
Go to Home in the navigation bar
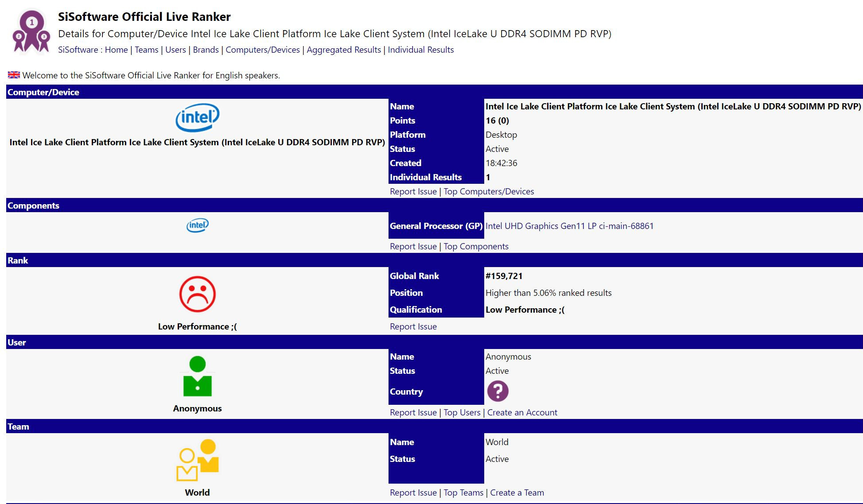(x=116, y=50)
